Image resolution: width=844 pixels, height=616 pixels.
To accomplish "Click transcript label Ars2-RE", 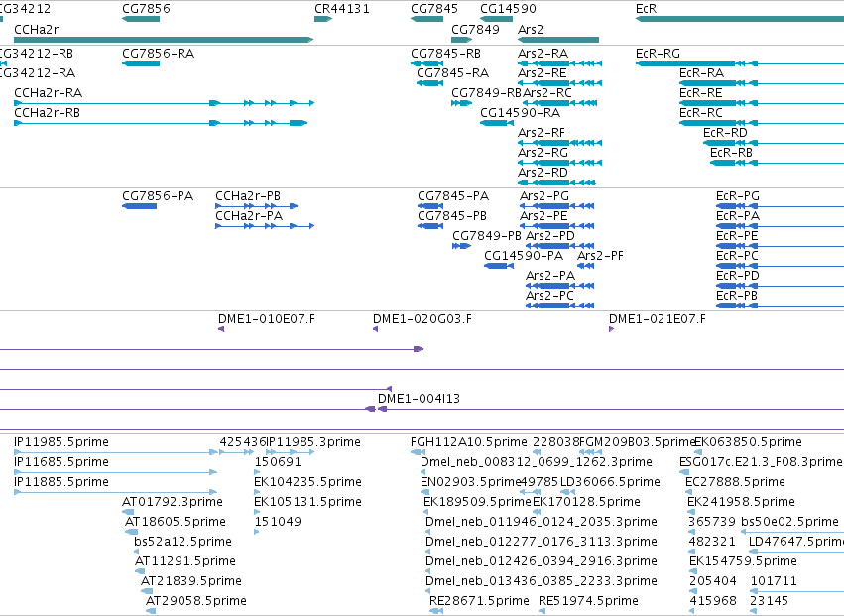I will [x=543, y=73].
